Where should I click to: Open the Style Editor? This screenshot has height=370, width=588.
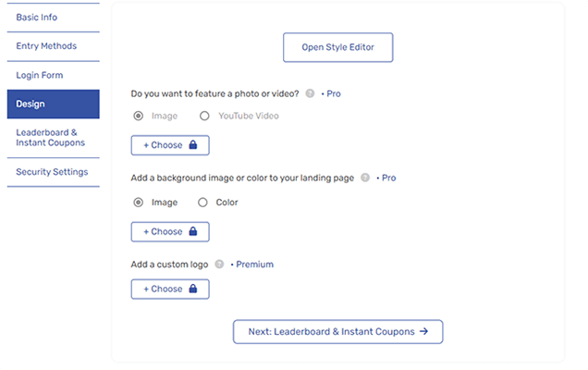337,47
